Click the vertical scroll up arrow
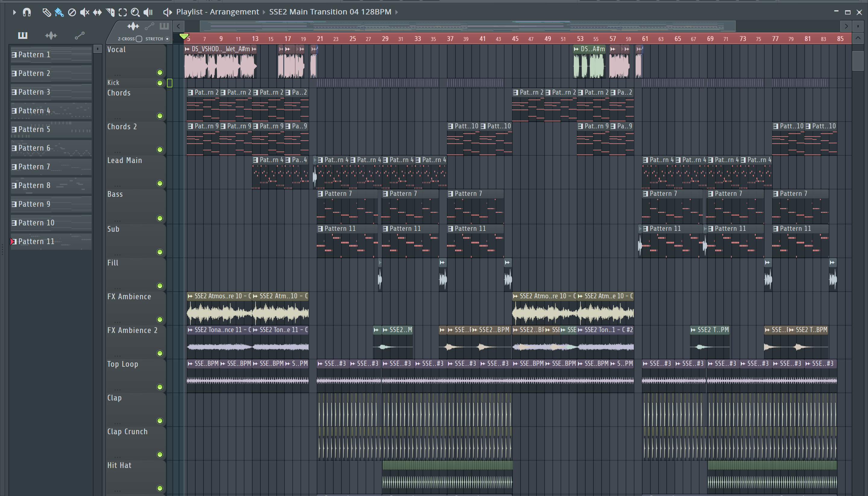Screen dimensions: 868x496 (858, 38)
